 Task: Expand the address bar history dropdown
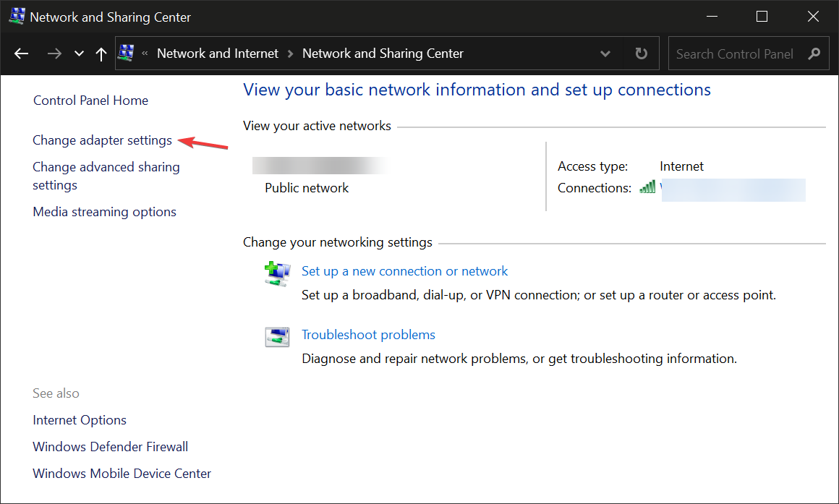point(605,54)
